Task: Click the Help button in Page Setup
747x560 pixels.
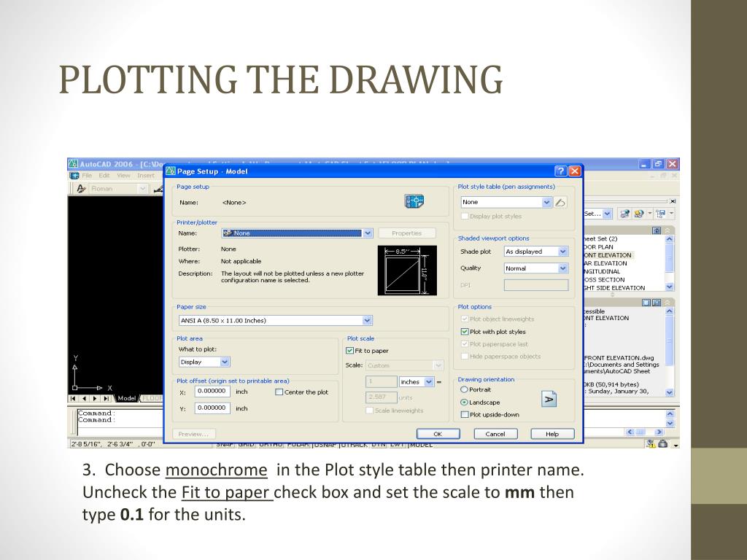Action: 553,434
